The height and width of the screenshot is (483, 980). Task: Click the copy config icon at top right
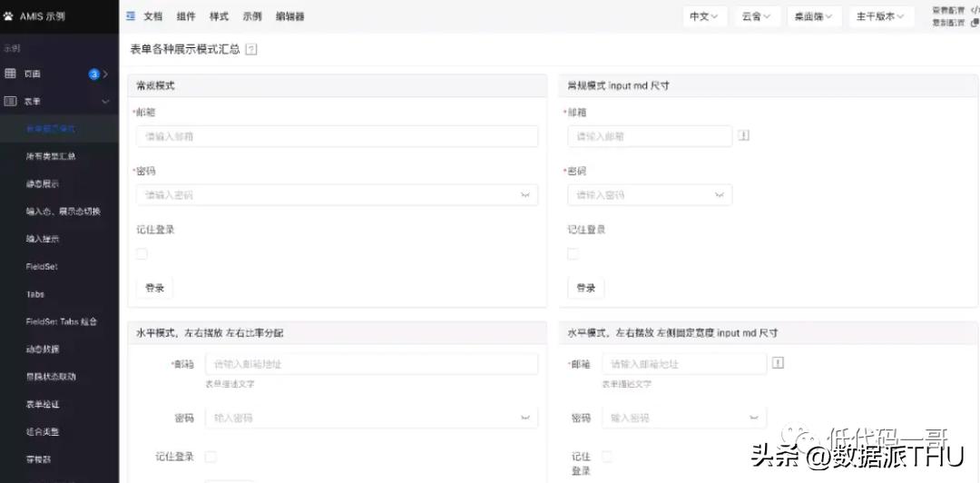pyautogui.click(x=975, y=23)
